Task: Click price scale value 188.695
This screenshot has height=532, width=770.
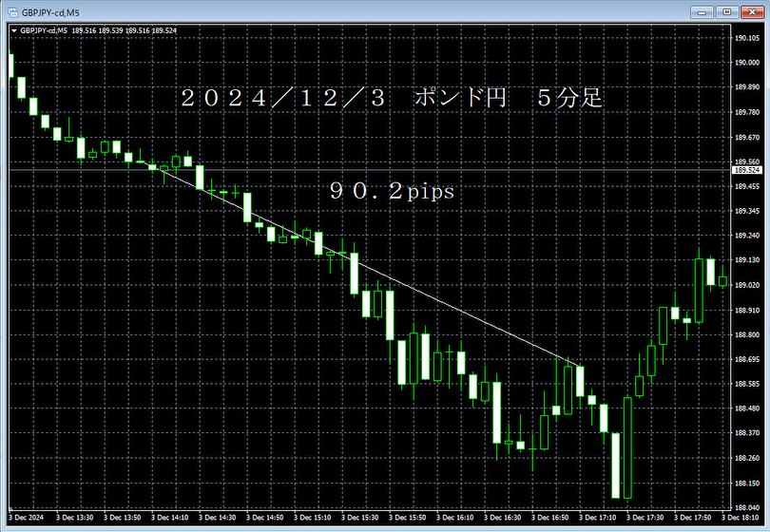Action: point(747,359)
